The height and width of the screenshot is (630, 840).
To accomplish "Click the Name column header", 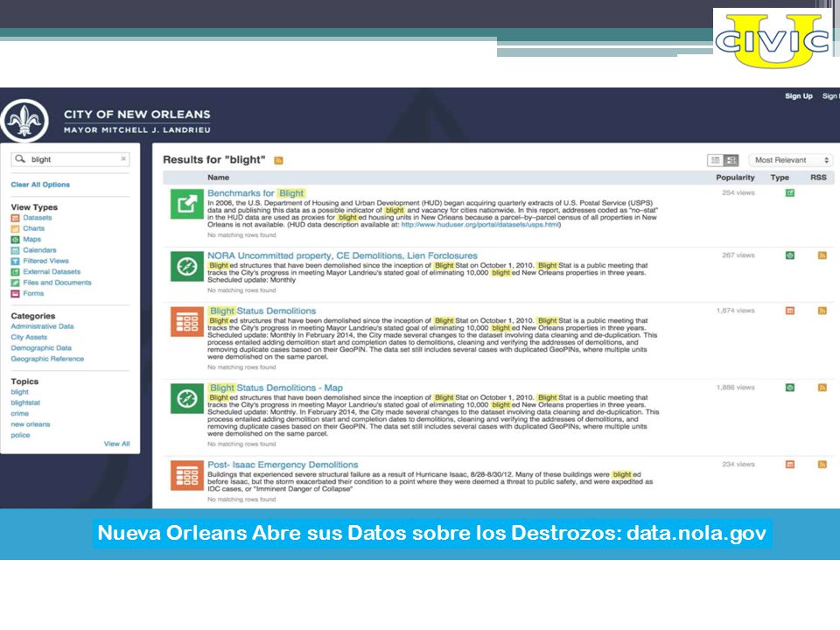I will (218, 178).
